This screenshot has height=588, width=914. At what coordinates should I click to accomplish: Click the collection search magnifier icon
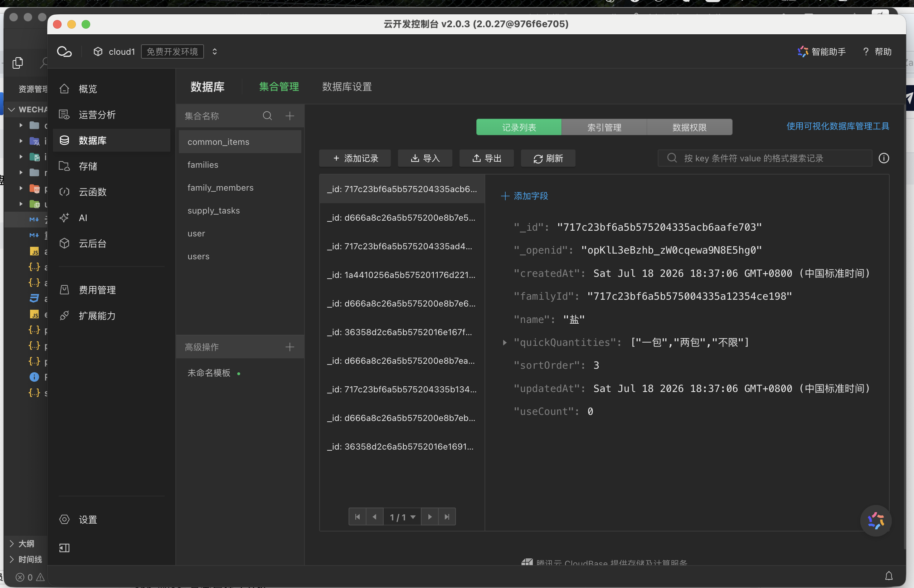[267, 116]
